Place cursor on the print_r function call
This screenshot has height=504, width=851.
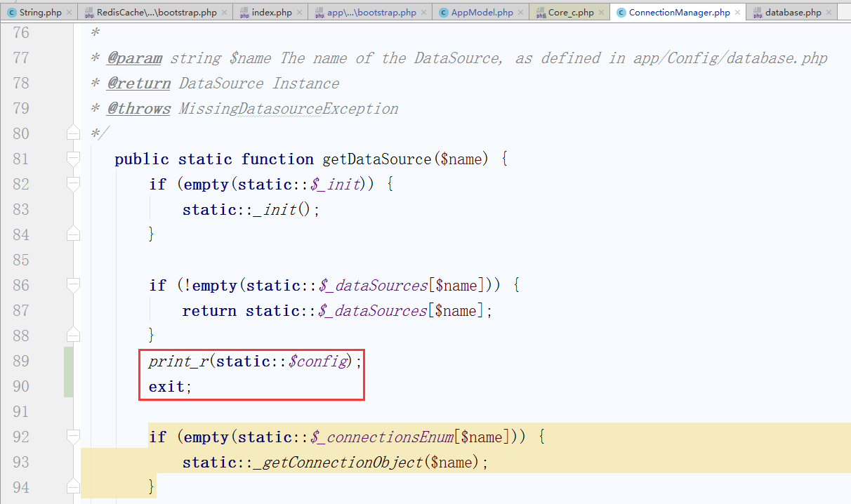[x=178, y=362]
